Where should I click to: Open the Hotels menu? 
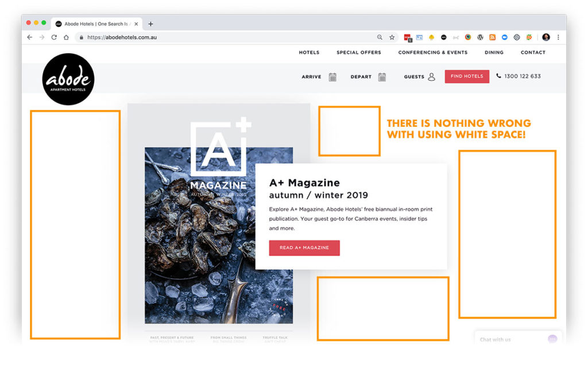309,52
